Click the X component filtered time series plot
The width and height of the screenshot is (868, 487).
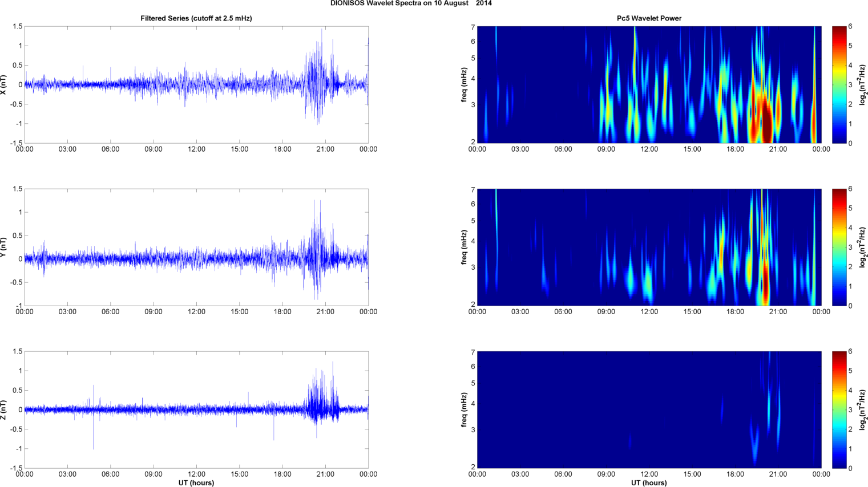[x=196, y=84]
